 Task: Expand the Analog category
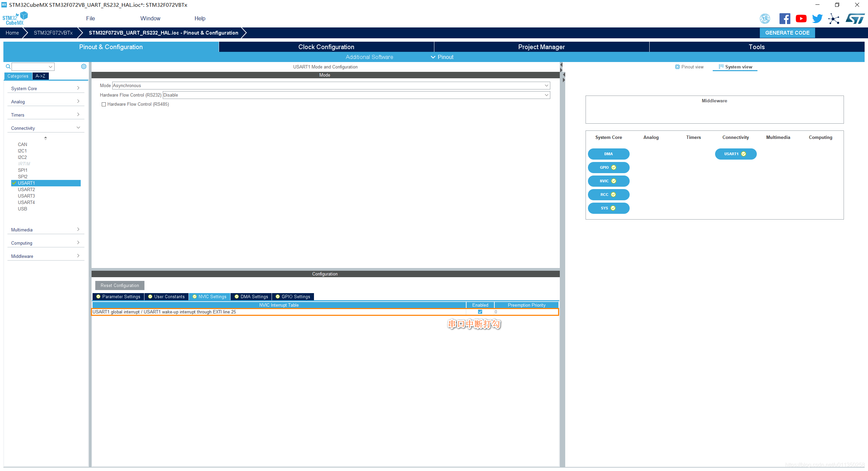[45, 102]
